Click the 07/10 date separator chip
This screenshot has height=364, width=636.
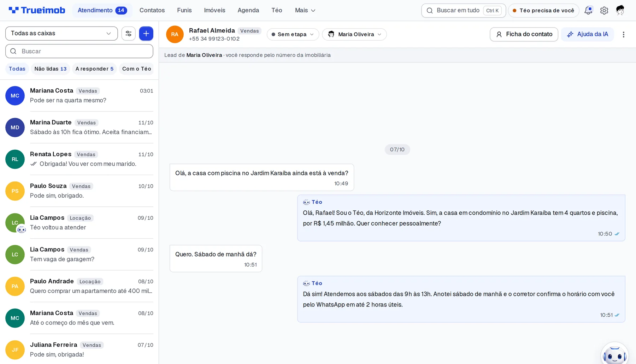tap(397, 150)
